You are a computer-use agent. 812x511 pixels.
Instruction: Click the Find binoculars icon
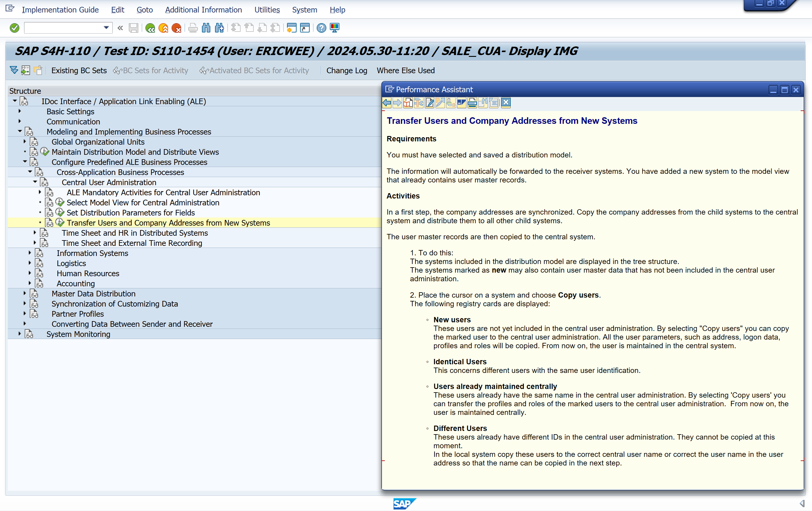[x=206, y=28]
